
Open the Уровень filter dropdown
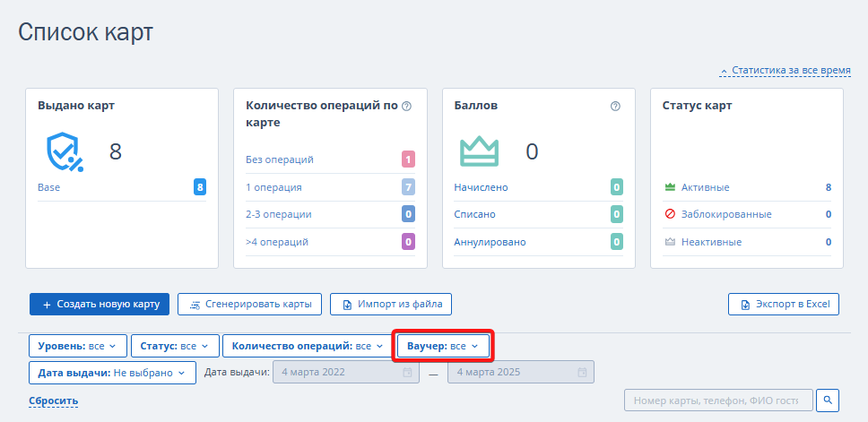pos(77,346)
